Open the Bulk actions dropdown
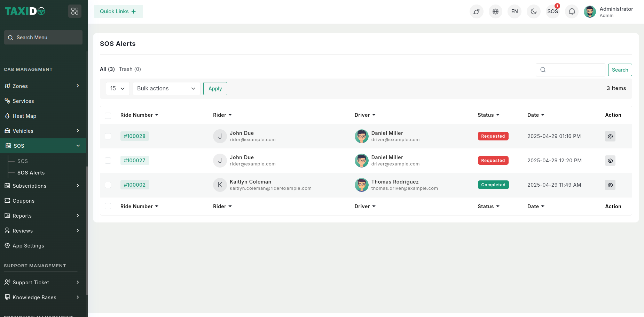Image resolution: width=644 pixels, height=317 pixels. (166, 89)
